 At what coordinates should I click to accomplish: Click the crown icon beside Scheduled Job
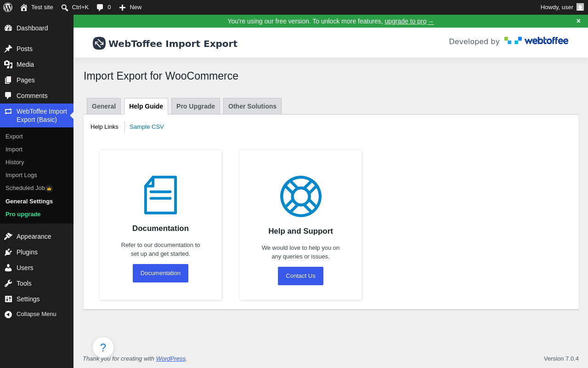[49, 189]
